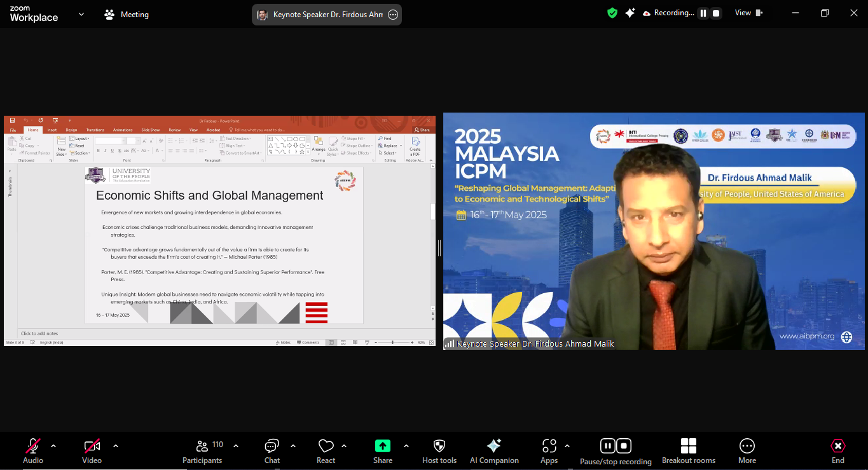Open Host tools shield
Viewport: 868px width, 470px height.
439,451
